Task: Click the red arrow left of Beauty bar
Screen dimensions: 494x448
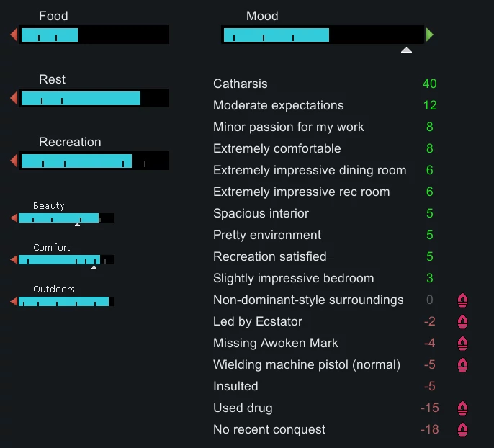Action: 14,218
